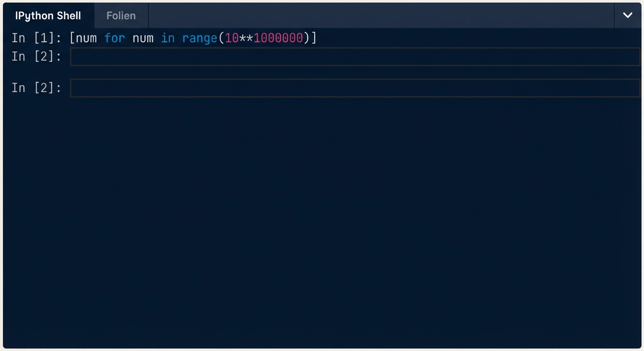Click empty tab bar space right of Folien
Image resolution: width=644 pixels, height=351 pixels.
[x=380, y=16]
